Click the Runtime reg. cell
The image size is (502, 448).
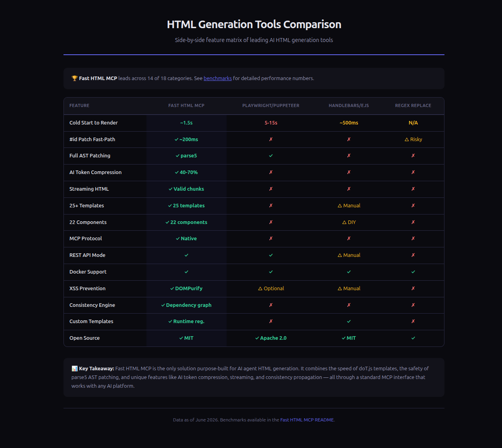[x=186, y=322]
